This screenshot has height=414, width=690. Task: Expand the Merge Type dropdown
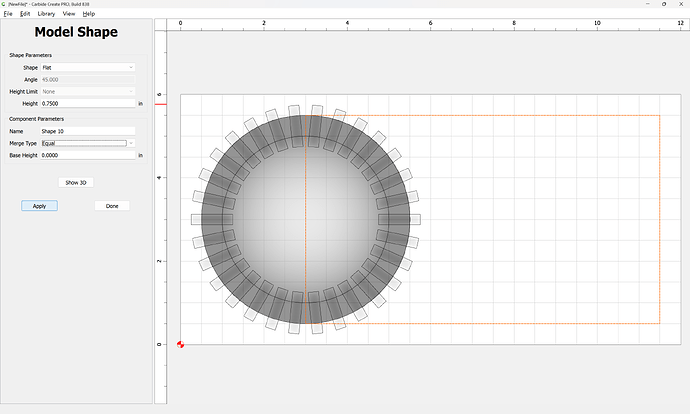[88, 143]
